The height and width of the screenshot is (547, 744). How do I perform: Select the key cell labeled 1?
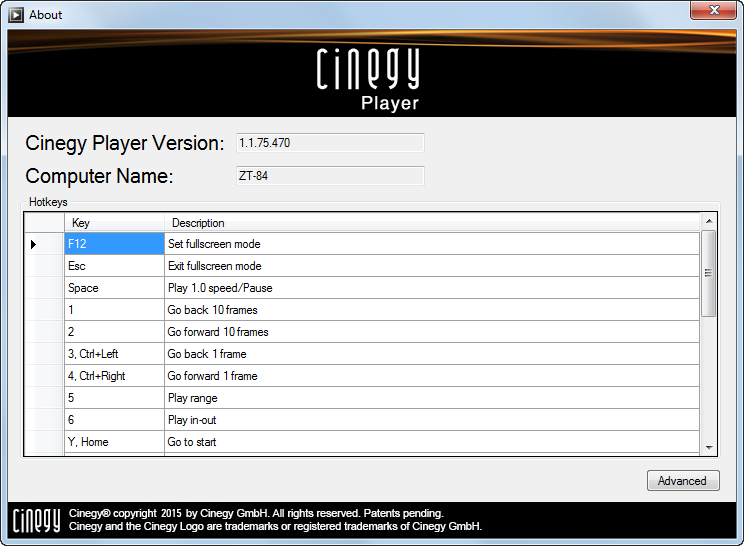[x=114, y=310]
